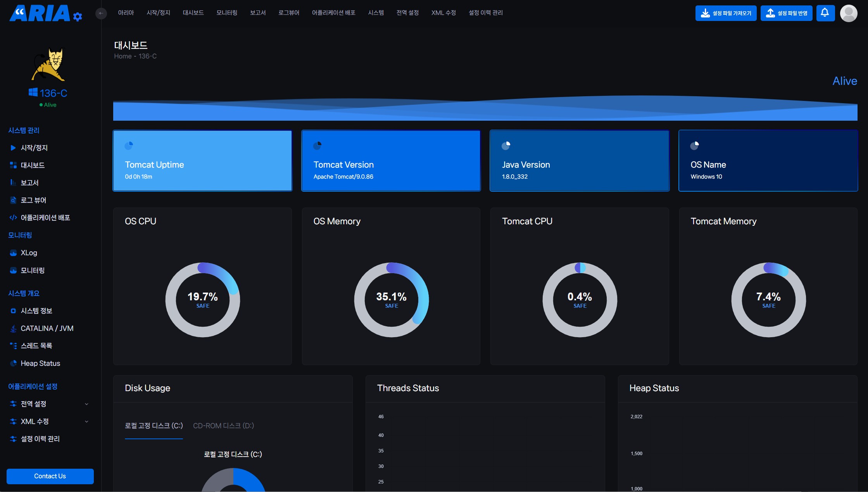The width and height of the screenshot is (868, 492).
Task: Click the OS CPU 19.7% gauge
Action: tap(203, 300)
